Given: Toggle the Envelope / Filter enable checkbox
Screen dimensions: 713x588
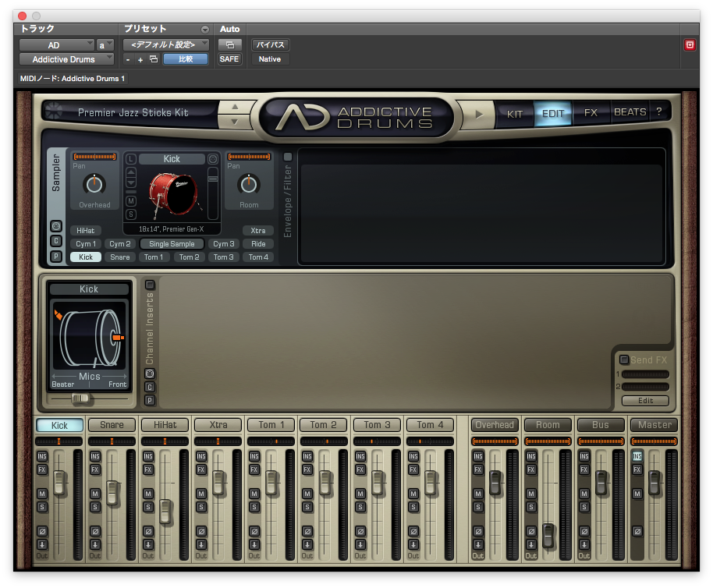Looking at the screenshot, I should pyautogui.click(x=287, y=157).
